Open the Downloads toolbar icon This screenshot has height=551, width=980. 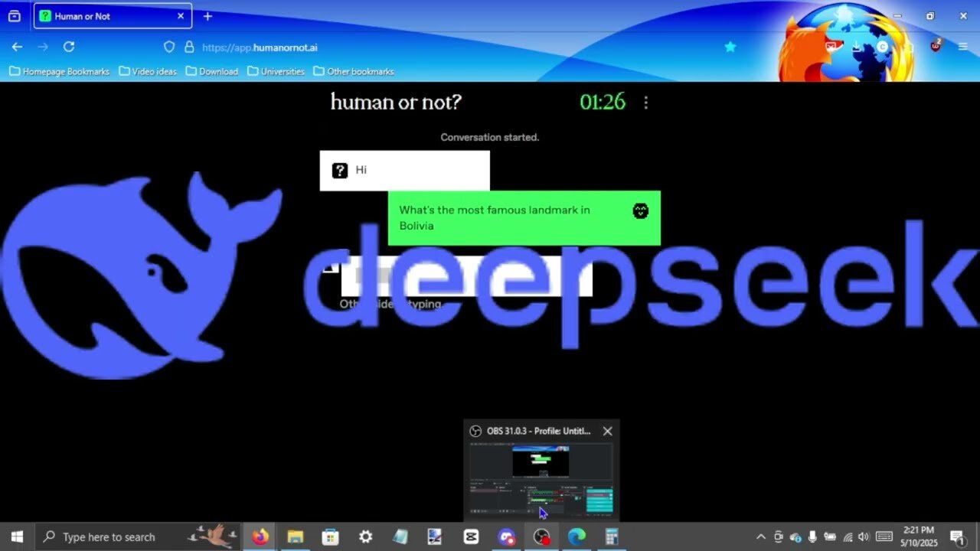[x=856, y=47]
